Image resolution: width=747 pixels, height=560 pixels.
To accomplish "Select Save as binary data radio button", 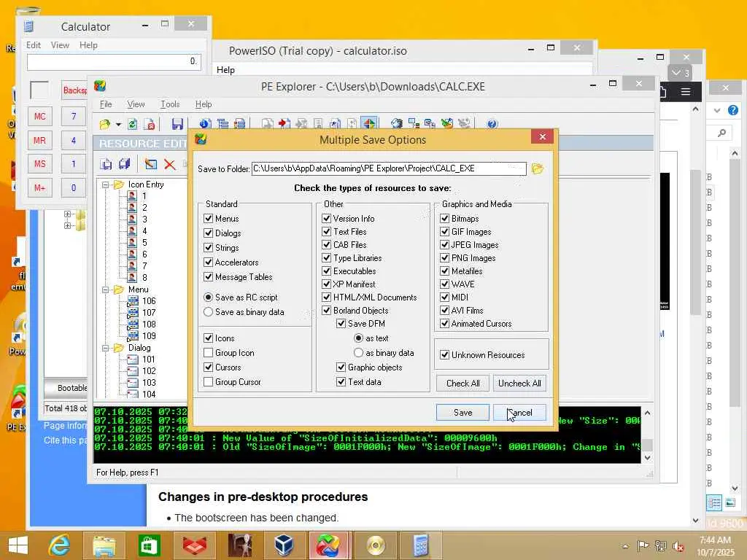I will point(208,312).
